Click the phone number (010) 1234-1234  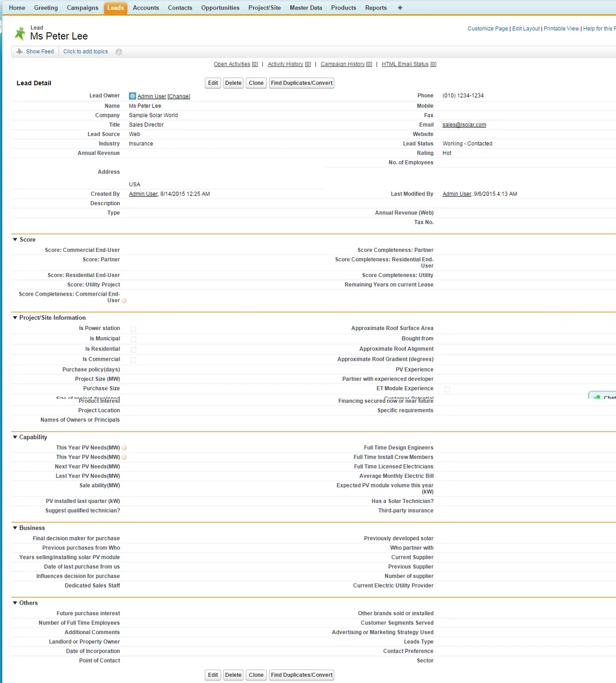(463, 96)
